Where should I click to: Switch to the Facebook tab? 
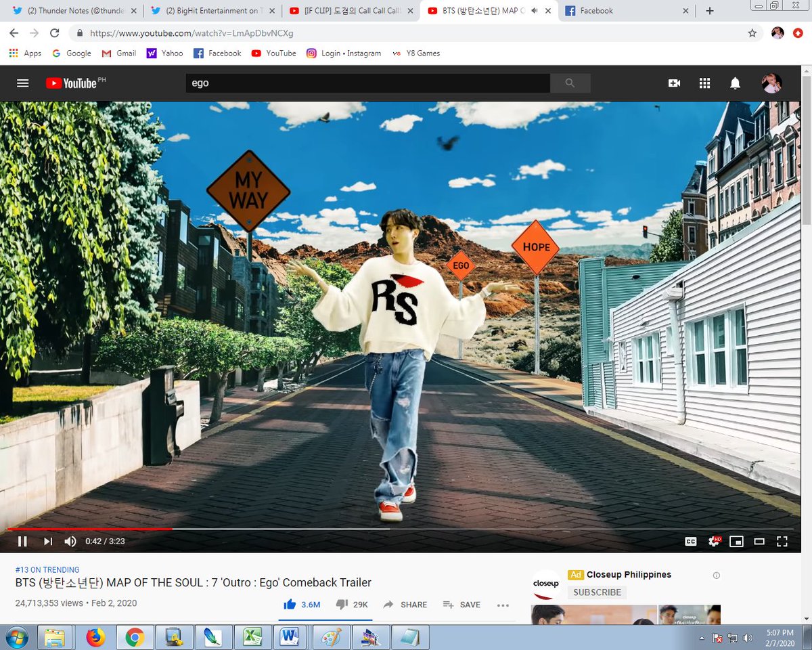pyautogui.click(x=625, y=11)
